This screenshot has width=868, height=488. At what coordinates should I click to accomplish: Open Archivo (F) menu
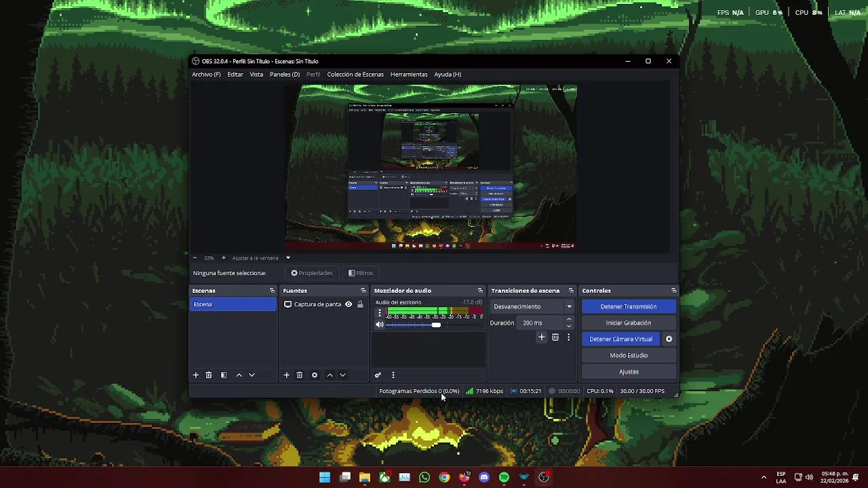pos(206,75)
